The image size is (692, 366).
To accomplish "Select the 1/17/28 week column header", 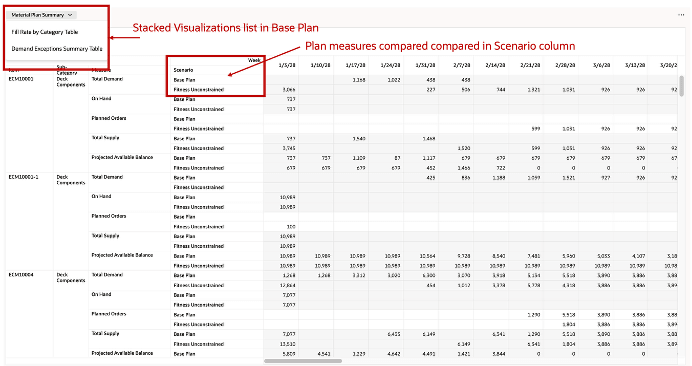I will click(355, 65).
